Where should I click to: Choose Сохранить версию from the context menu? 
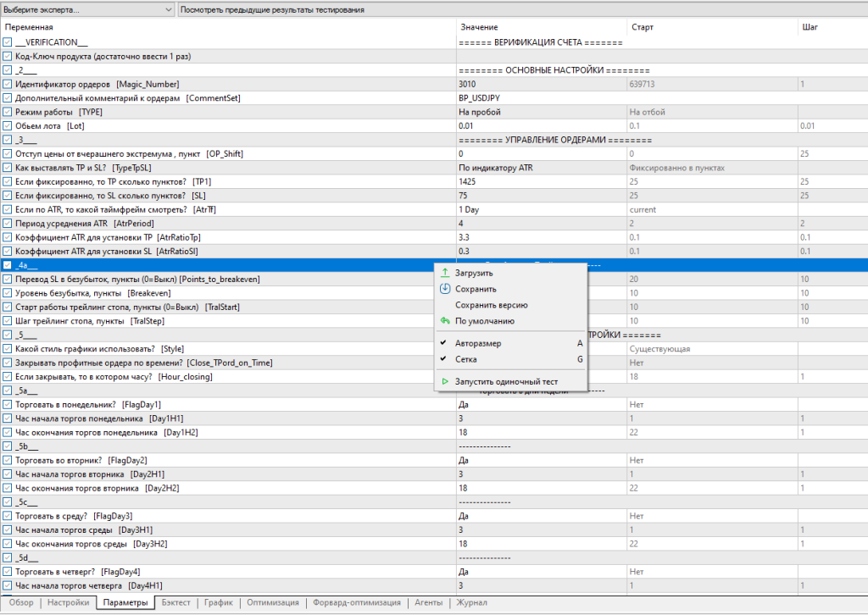click(x=491, y=305)
